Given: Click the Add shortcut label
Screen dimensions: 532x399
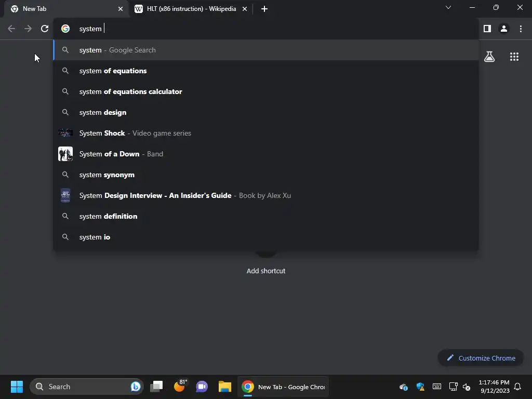Looking at the screenshot, I should click(x=266, y=271).
